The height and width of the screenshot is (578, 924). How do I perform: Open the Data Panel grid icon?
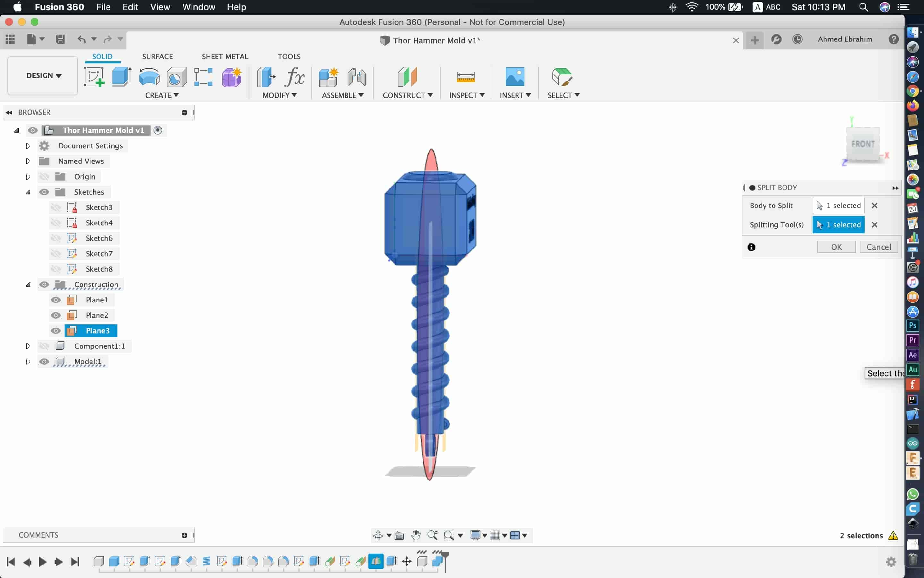[x=10, y=39]
